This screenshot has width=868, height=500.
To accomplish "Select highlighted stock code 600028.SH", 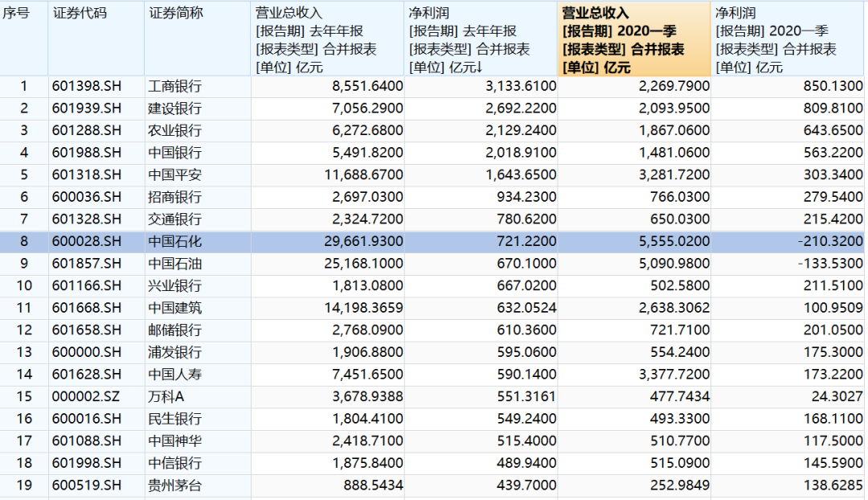I will coord(86,241).
